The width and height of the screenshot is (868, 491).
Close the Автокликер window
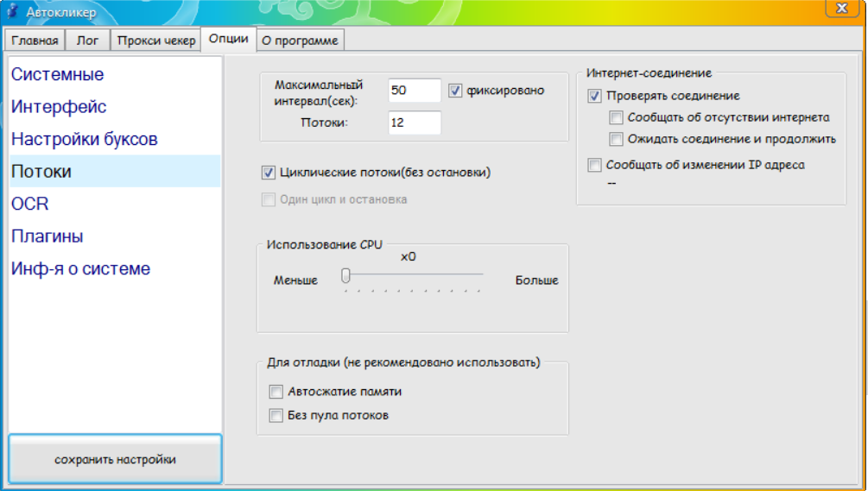(841, 8)
